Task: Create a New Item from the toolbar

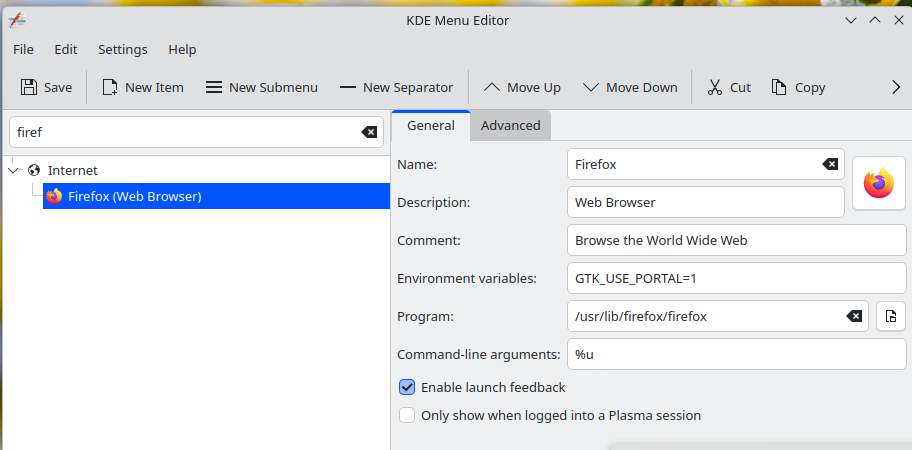Action: 143,88
